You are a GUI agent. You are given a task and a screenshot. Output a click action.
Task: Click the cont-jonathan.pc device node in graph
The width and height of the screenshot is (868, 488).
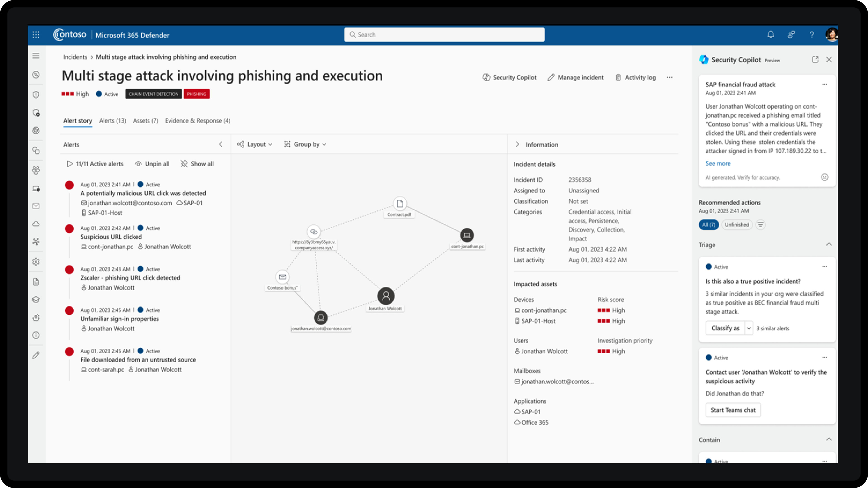tap(467, 235)
